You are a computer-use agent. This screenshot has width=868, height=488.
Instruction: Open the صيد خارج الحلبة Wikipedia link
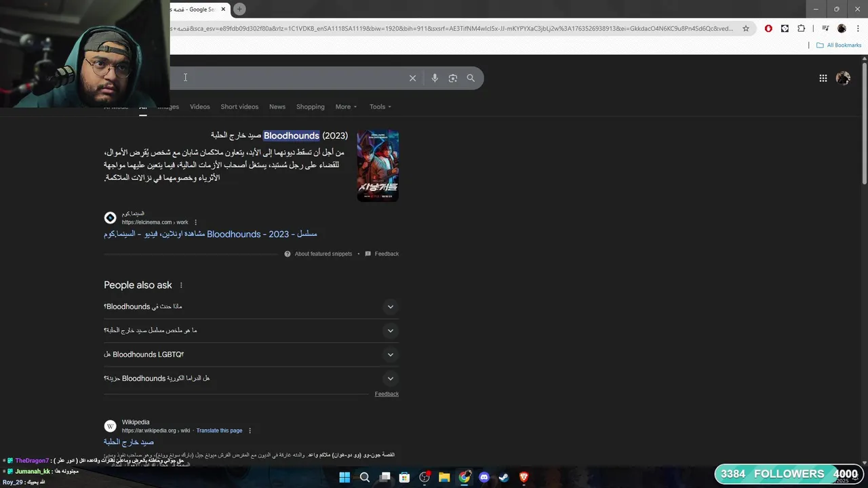pos(129,442)
